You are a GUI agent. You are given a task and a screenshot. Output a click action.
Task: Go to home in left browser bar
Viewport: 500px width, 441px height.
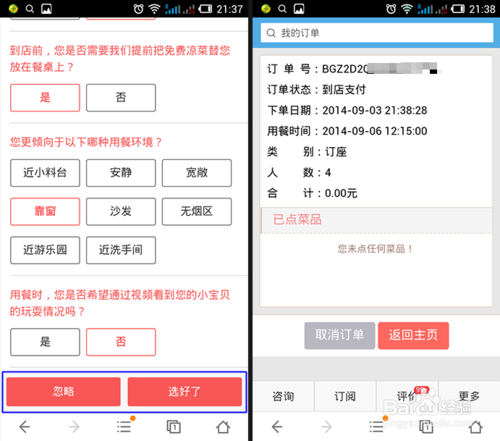pos(223,427)
